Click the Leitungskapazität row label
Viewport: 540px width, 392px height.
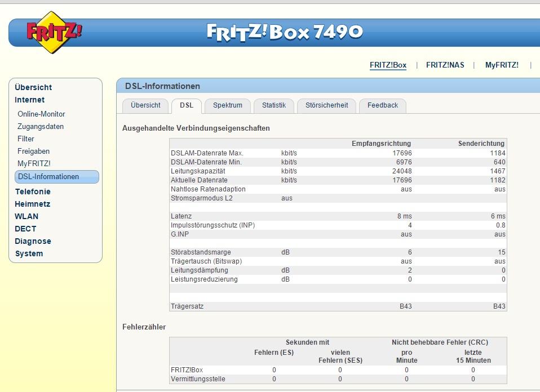(198, 171)
